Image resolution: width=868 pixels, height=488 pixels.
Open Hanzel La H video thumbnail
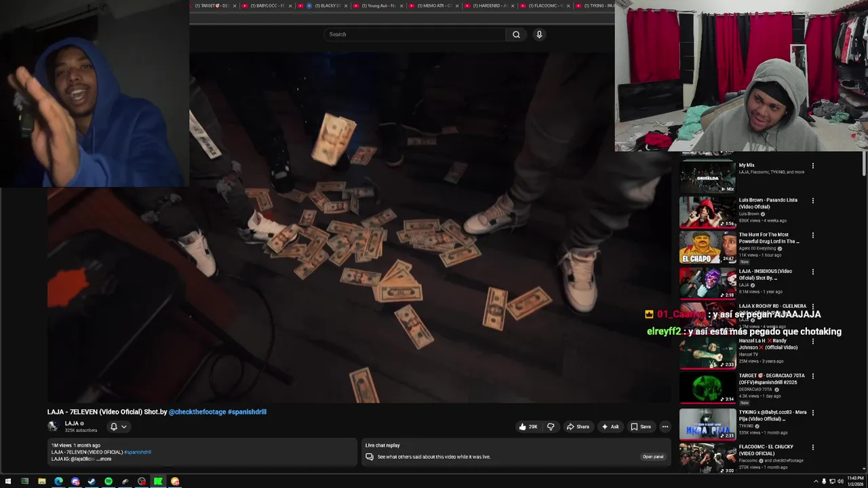pos(707,353)
